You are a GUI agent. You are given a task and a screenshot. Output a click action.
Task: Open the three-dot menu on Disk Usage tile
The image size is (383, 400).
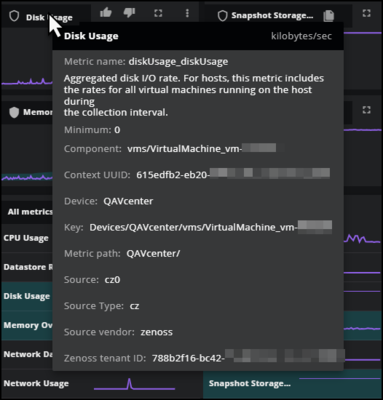tap(187, 13)
